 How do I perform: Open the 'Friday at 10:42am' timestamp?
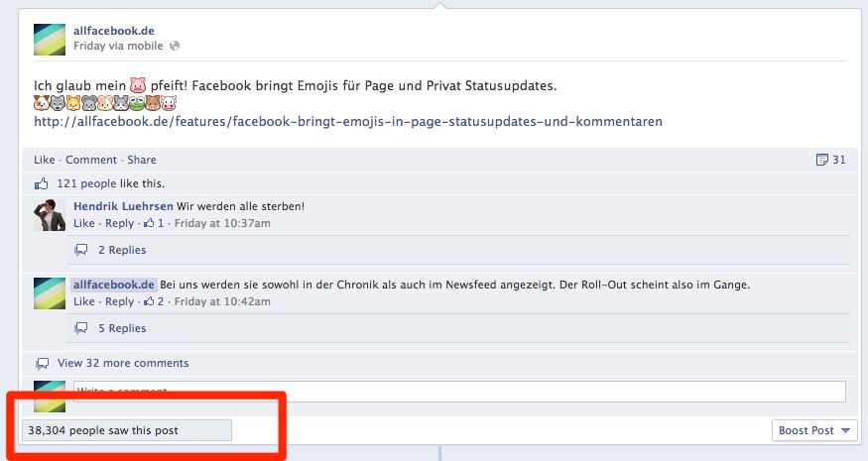222,302
